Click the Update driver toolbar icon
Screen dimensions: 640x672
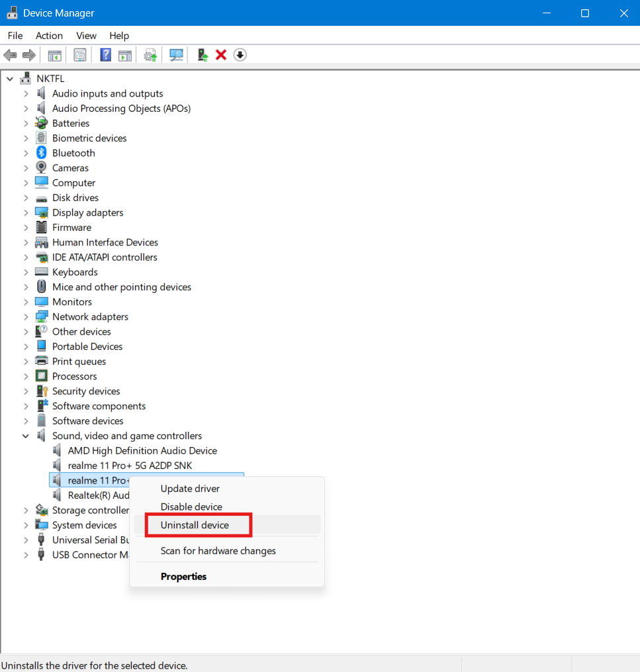coord(150,55)
